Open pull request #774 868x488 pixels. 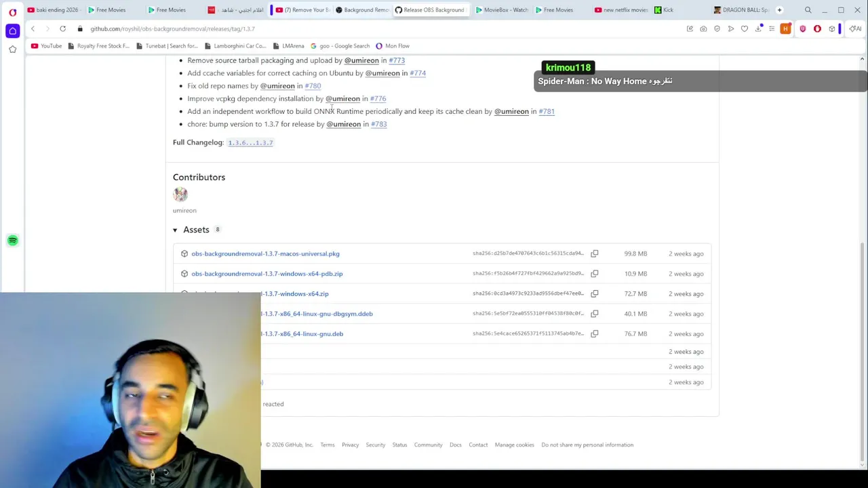point(418,73)
